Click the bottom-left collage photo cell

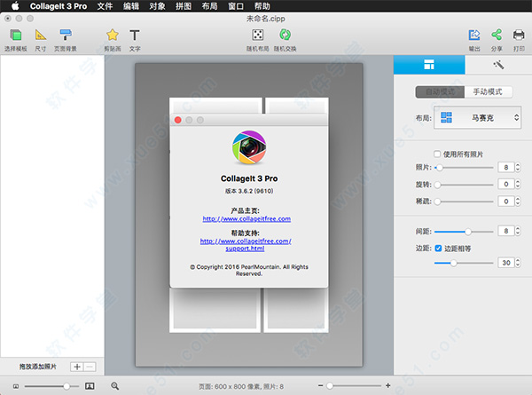[215, 310]
